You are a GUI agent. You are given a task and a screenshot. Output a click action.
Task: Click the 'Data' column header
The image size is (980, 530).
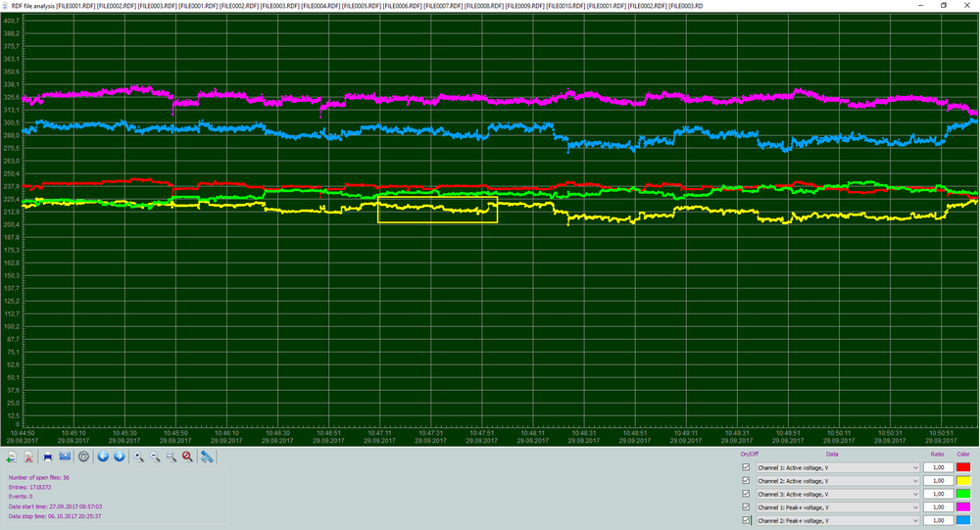pos(832,455)
